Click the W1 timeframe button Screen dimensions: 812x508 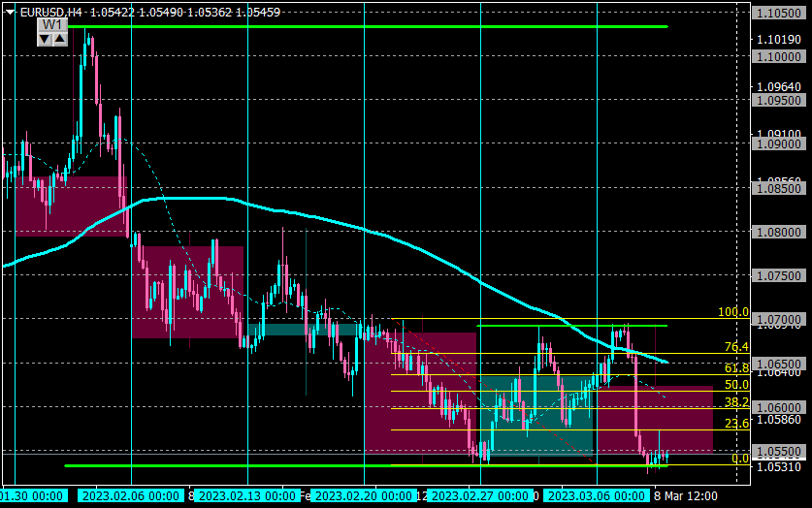coord(52,25)
